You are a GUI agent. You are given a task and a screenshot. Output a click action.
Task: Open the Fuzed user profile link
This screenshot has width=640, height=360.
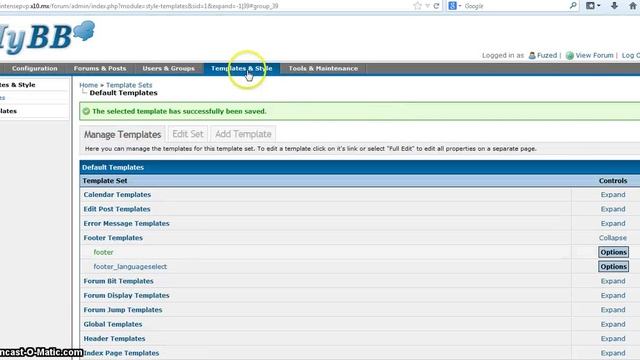click(x=547, y=56)
